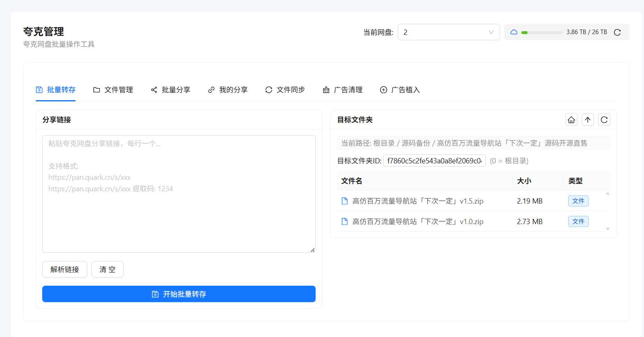This screenshot has width=644, height=337.
Task: Click the (0 = 根目录) hint text
Action: 509,160
